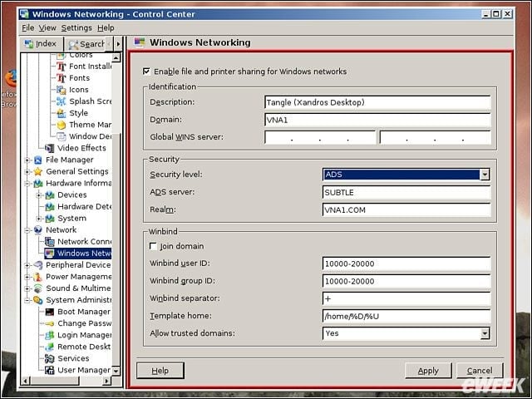Click the Help button
Screen dimensions: 532x399
[160, 371]
